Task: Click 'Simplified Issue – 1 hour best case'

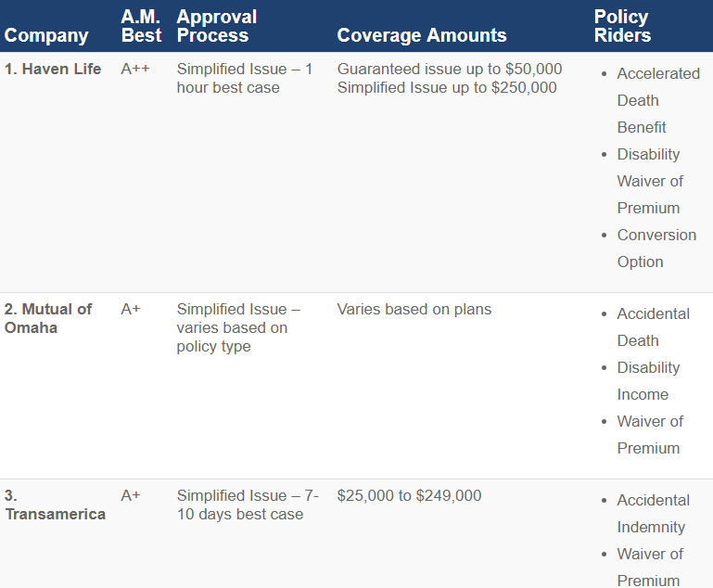Action: coord(245,78)
